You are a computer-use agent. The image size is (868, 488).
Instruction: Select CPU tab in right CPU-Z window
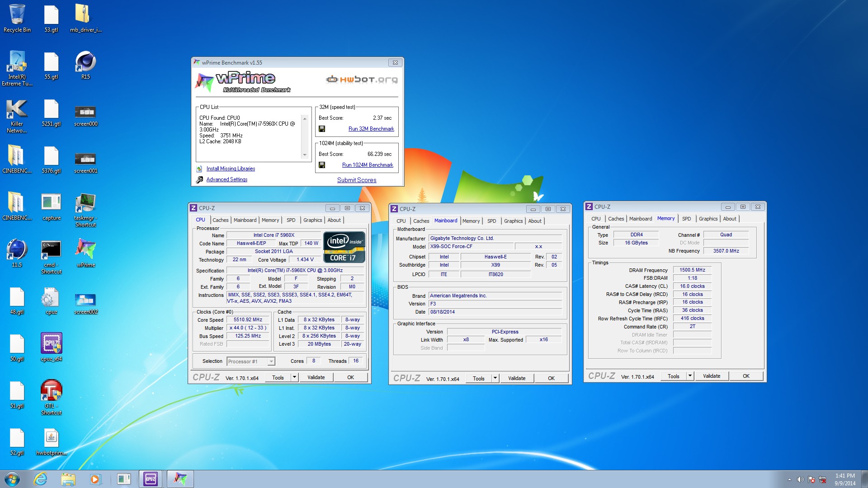pyautogui.click(x=596, y=219)
